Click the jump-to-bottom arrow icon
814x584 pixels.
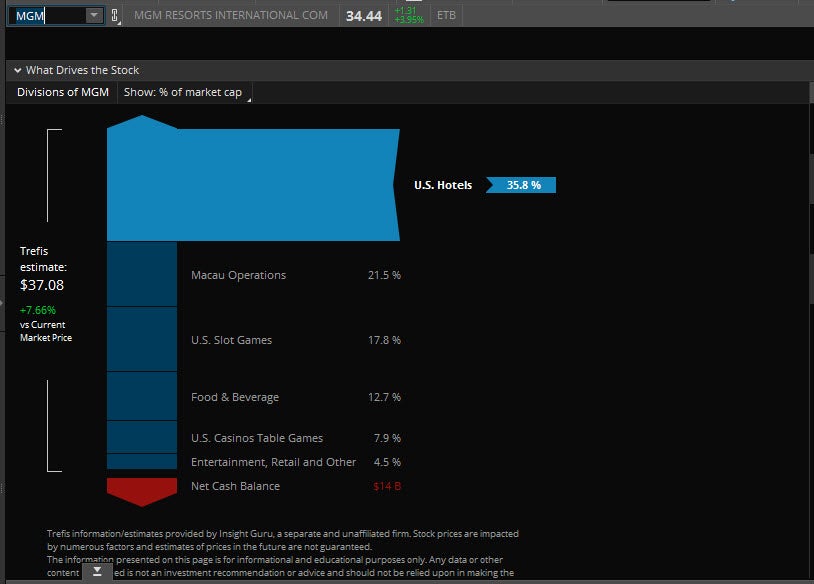97,571
